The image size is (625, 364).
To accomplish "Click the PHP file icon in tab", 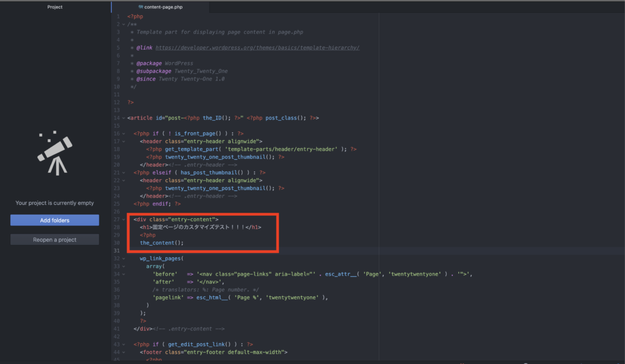I will click(140, 7).
